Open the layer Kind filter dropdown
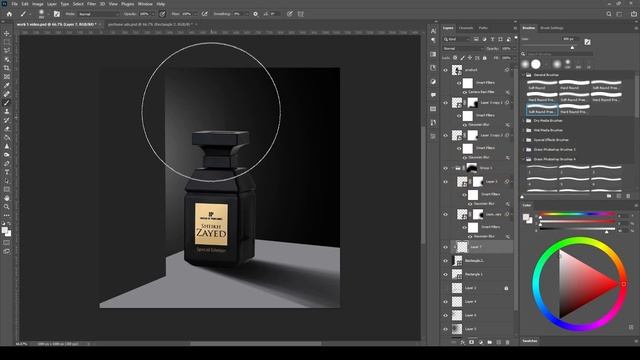Screen dimensions: 640x360 click(457, 39)
